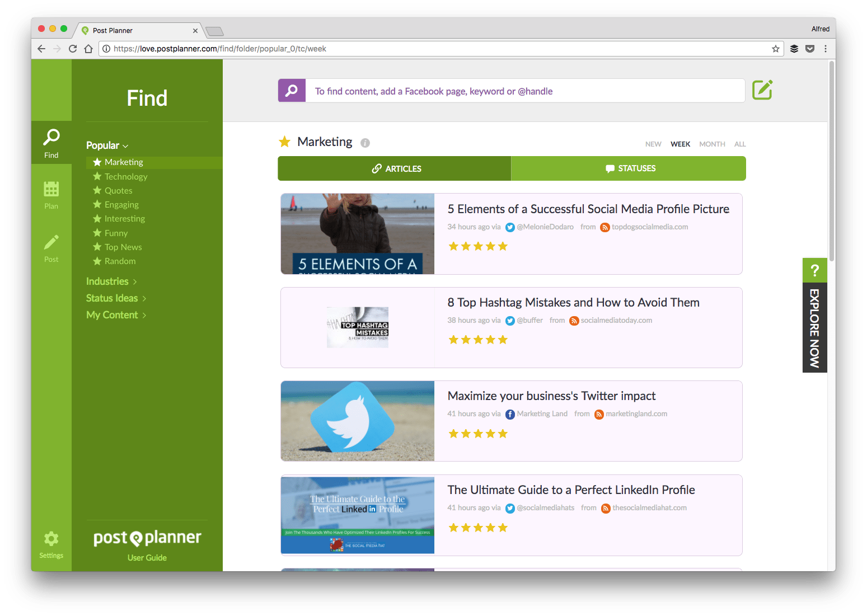Screen dimensions: 867x616
Task: Select the Engaging folder
Action: coord(115,205)
